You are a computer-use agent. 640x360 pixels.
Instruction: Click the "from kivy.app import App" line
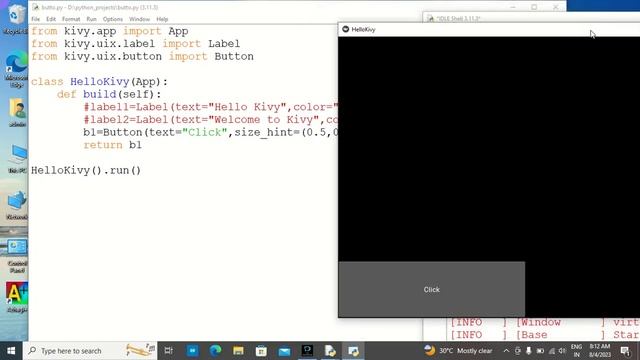click(x=110, y=31)
